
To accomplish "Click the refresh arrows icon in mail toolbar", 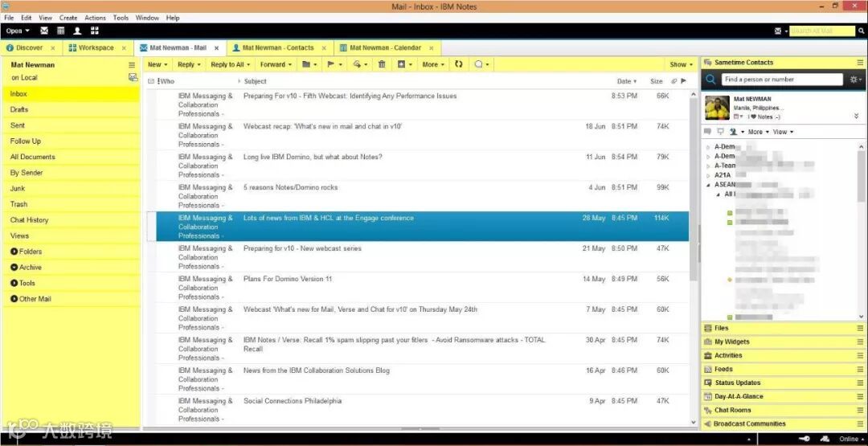I will click(458, 65).
